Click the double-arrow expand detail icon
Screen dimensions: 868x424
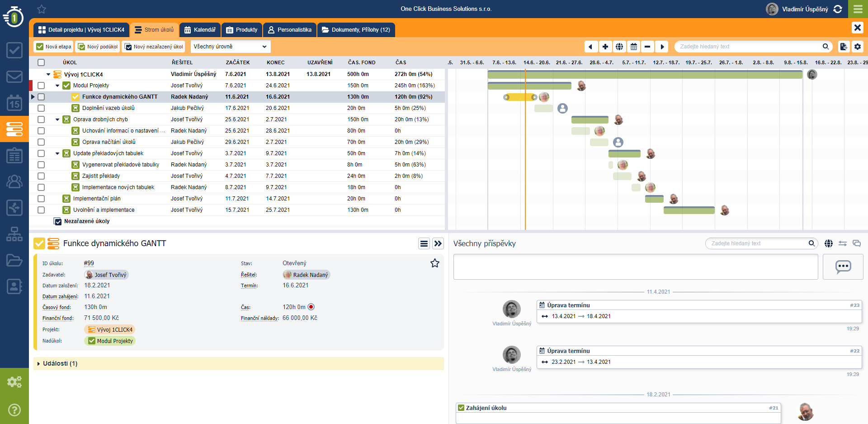pyautogui.click(x=438, y=244)
